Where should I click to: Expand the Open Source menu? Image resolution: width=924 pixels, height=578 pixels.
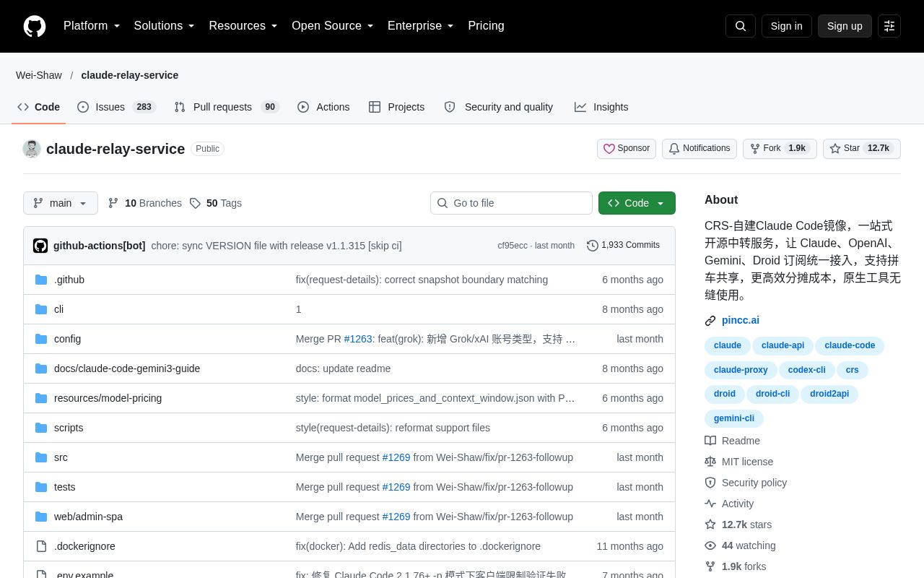click(332, 26)
